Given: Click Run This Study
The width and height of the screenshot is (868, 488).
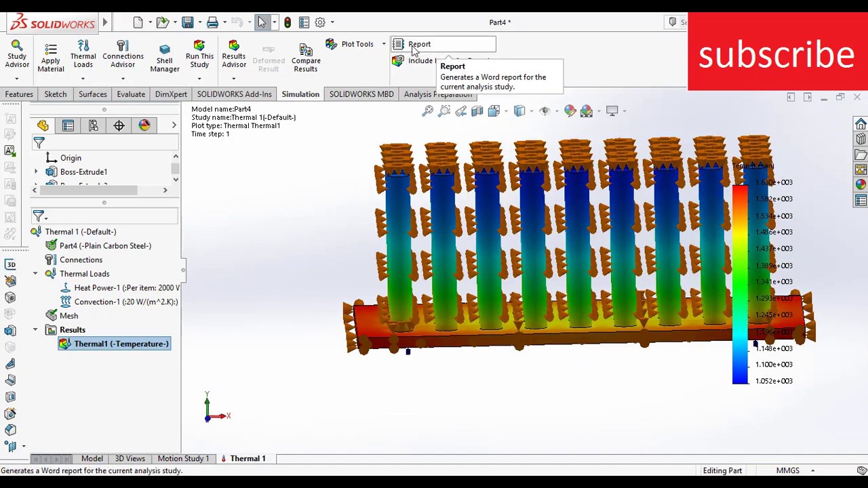Looking at the screenshot, I should coord(199,54).
